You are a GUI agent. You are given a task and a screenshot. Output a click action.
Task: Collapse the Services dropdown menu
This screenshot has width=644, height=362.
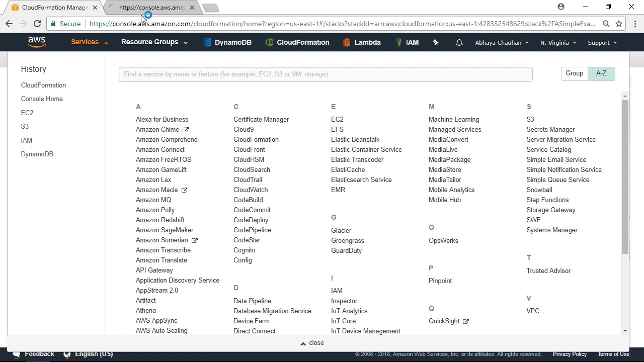coord(90,42)
